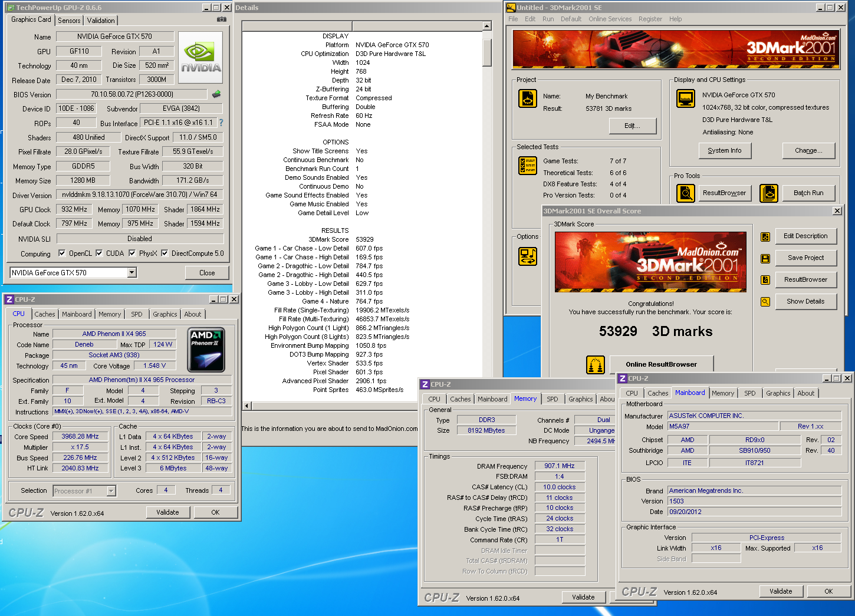This screenshot has height=616, width=855.
Task: Click the Edit Description button
Action: 805,236
